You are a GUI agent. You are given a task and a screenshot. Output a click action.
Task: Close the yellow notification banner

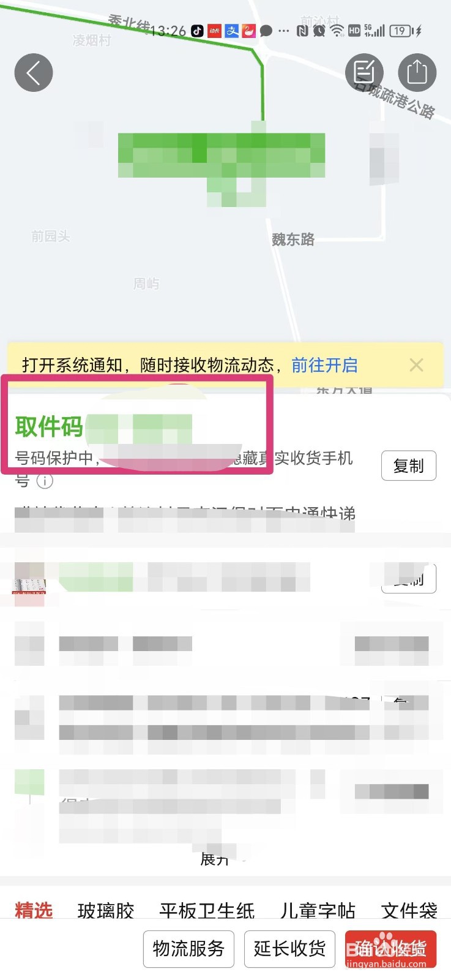point(417,365)
